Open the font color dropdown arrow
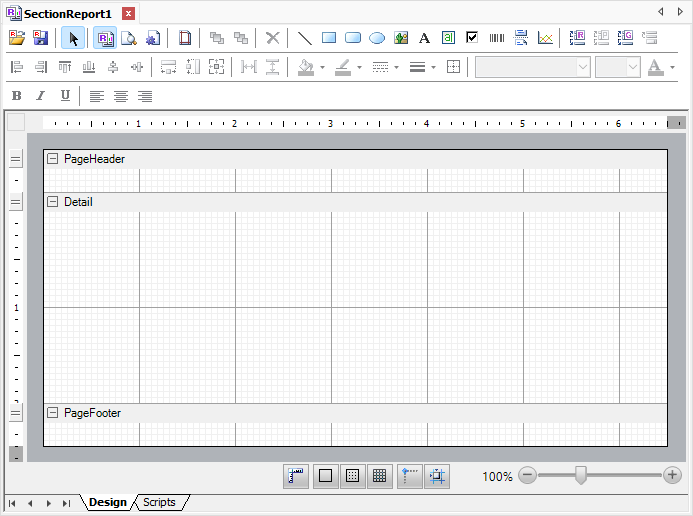The image size is (693, 516). [x=672, y=67]
